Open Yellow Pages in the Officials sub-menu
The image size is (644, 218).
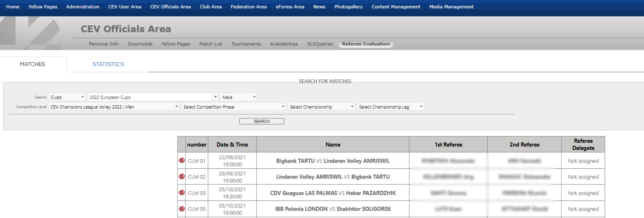(x=176, y=44)
